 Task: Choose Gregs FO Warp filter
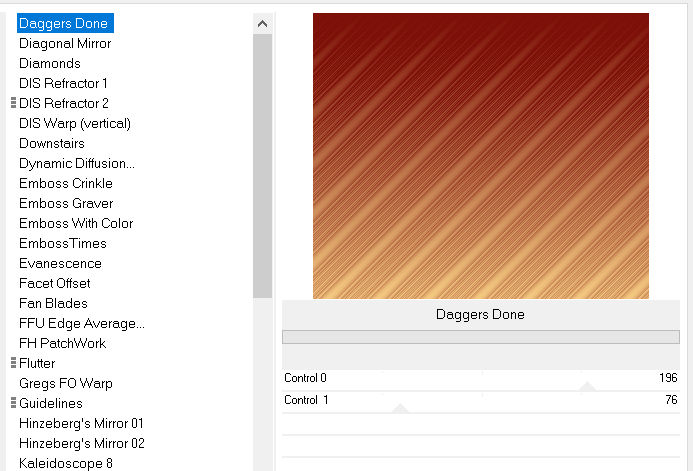click(66, 383)
